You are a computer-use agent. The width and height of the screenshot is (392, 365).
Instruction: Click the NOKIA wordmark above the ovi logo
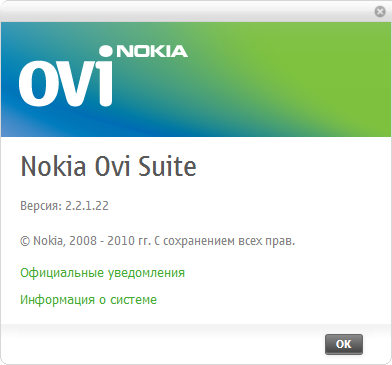point(152,51)
